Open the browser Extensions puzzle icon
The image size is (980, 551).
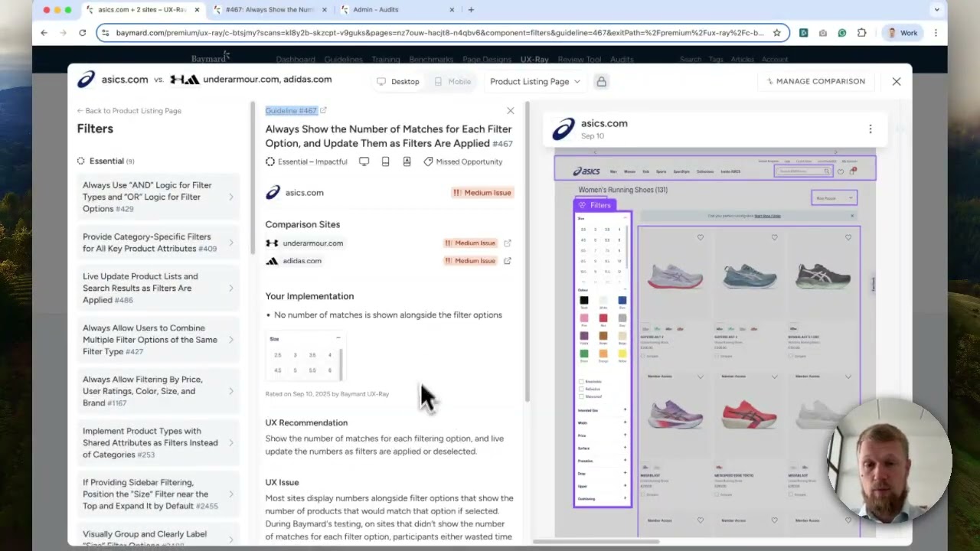tap(861, 33)
